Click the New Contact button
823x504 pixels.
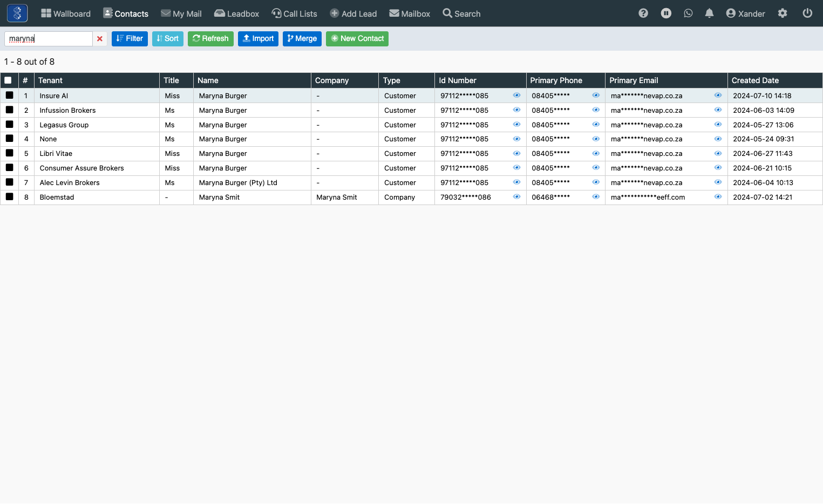pyautogui.click(x=357, y=39)
